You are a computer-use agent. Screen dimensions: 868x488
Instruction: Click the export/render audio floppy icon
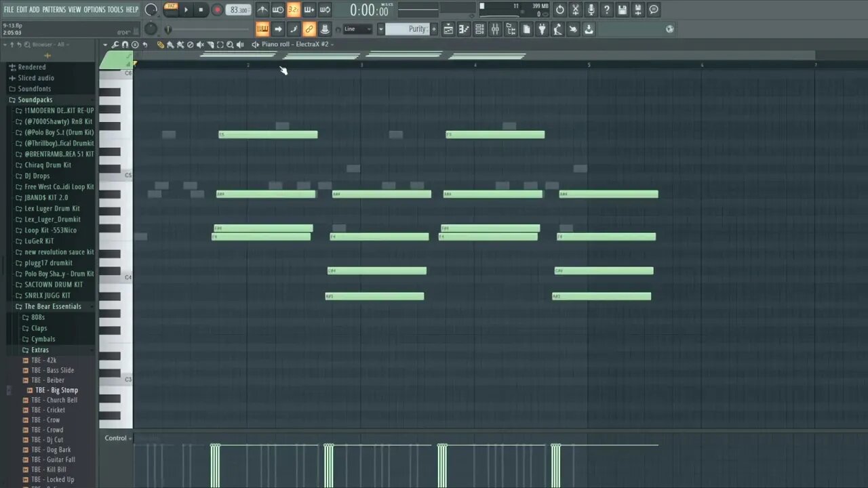[638, 9]
